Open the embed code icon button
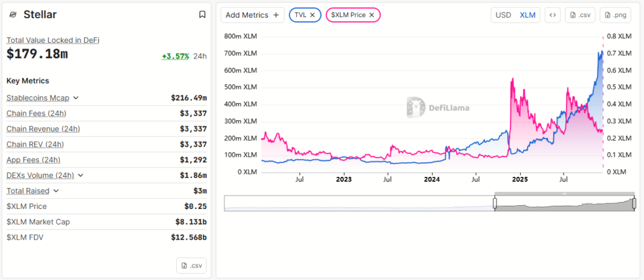This screenshot has height=280, width=644. 552,15
